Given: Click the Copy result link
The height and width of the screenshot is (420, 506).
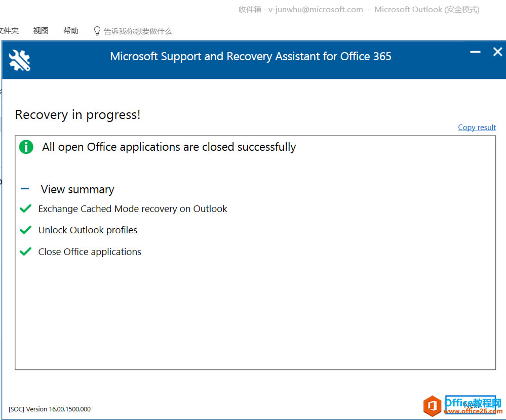Looking at the screenshot, I should coord(477,127).
